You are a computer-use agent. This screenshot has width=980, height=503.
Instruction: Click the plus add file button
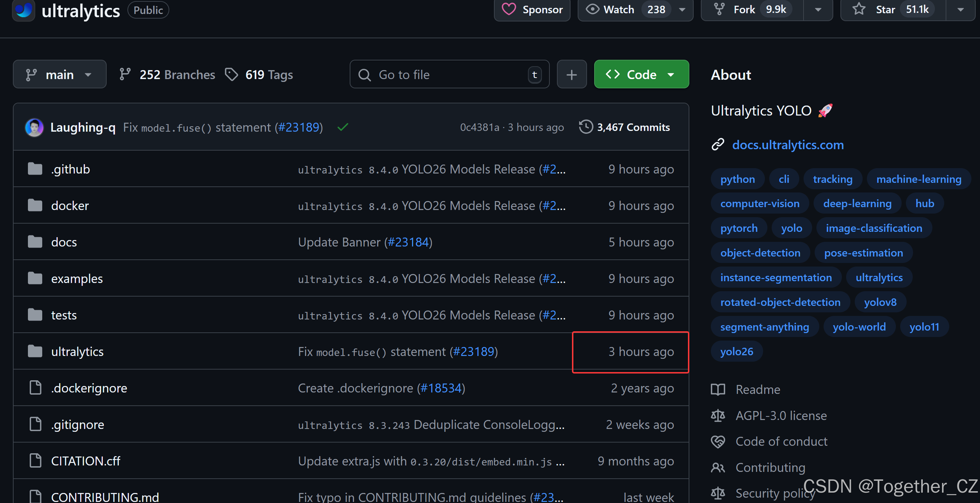[571, 74]
